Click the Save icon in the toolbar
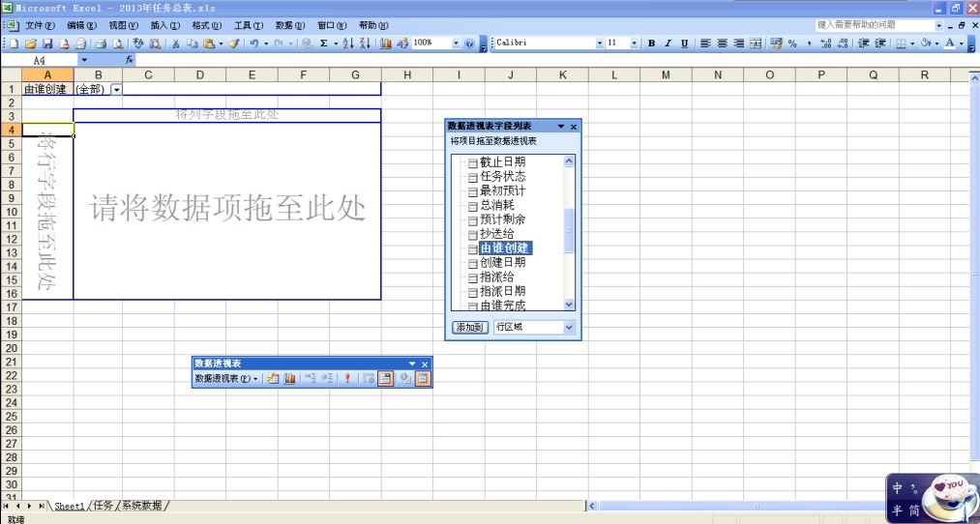This screenshot has width=980, height=524. (x=46, y=44)
